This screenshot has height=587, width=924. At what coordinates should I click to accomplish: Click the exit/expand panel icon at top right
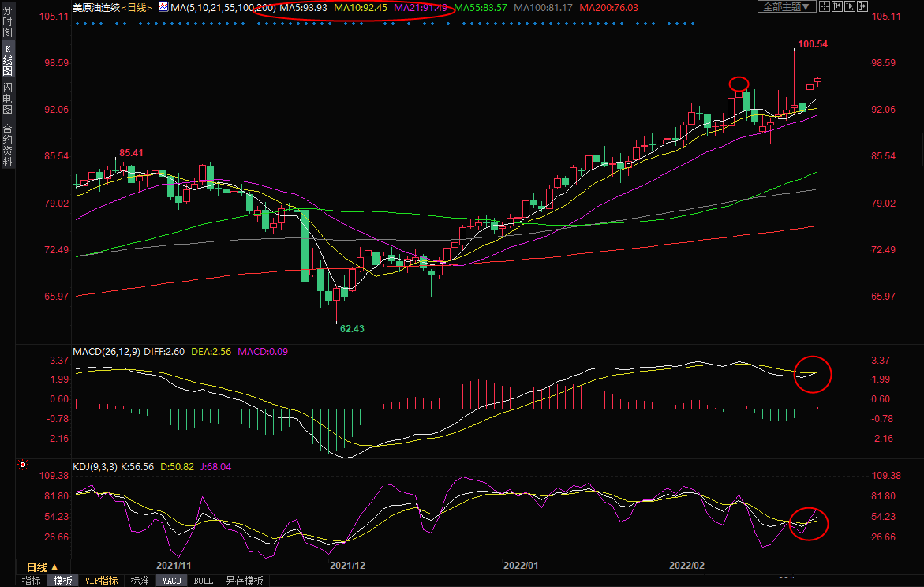click(864, 7)
